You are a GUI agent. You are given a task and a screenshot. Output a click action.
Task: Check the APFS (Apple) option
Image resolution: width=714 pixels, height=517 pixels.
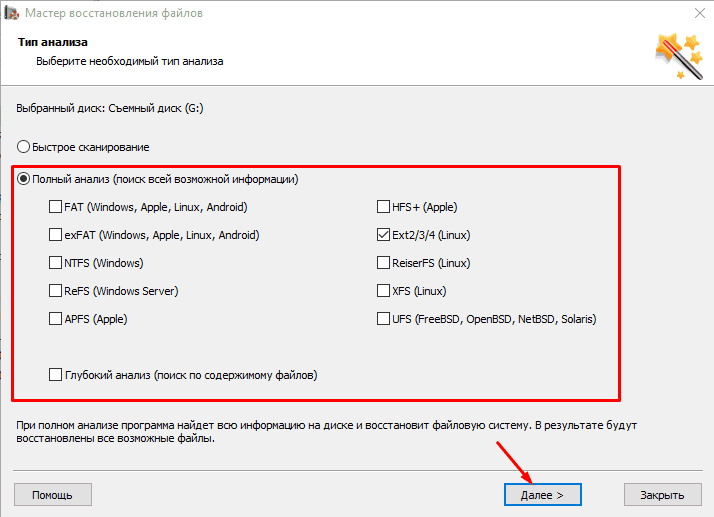pyautogui.click(x=56, y=319)
